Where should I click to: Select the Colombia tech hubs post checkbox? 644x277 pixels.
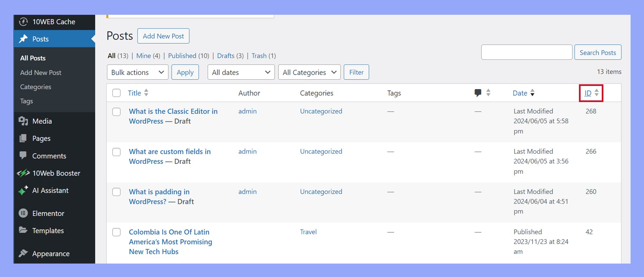116,232
